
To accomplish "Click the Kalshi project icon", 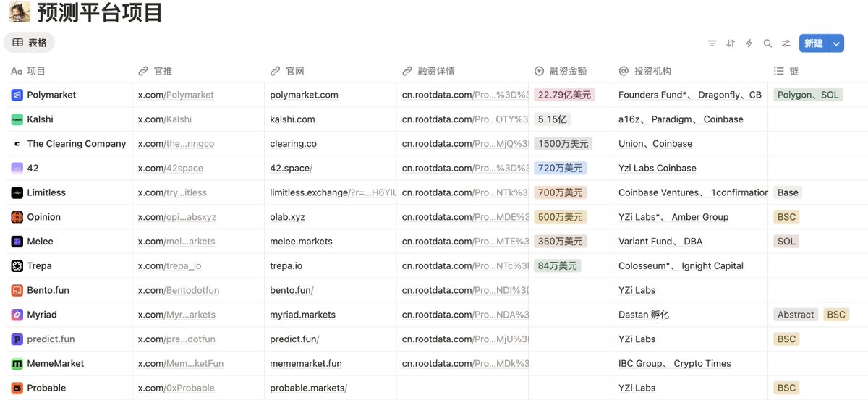I will point(17,119).
